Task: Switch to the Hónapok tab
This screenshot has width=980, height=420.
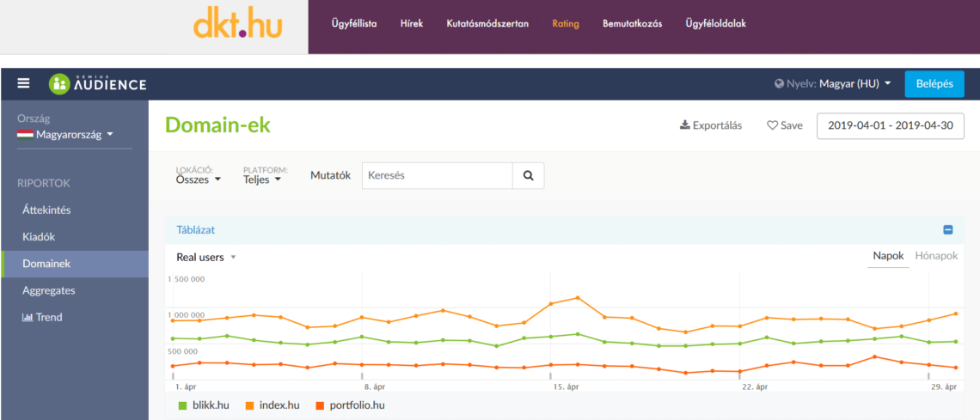Action: 936,256
